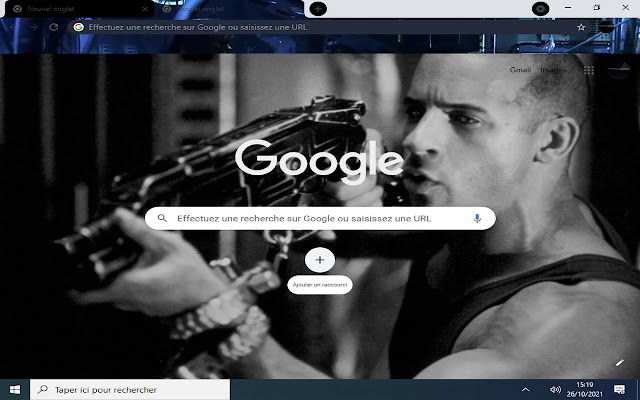Click the Ajouter un raccourci label

pyautogui.click(x=320, y=285)
